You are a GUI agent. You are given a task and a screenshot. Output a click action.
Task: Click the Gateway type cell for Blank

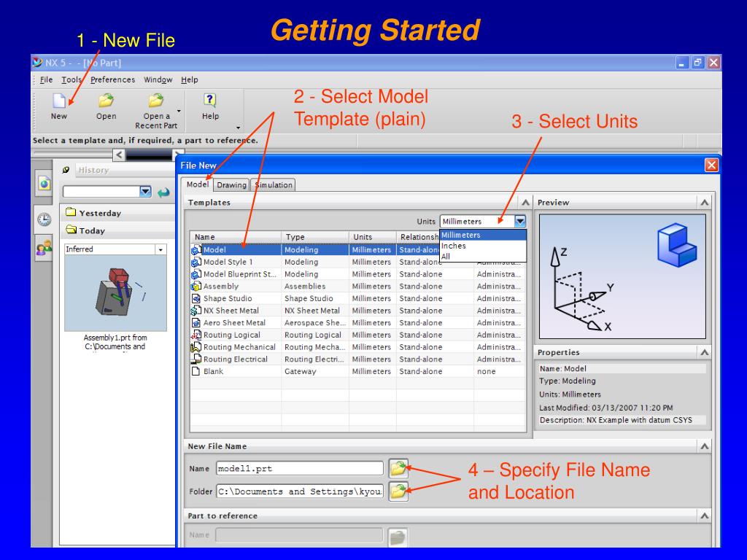click(315, 371)
